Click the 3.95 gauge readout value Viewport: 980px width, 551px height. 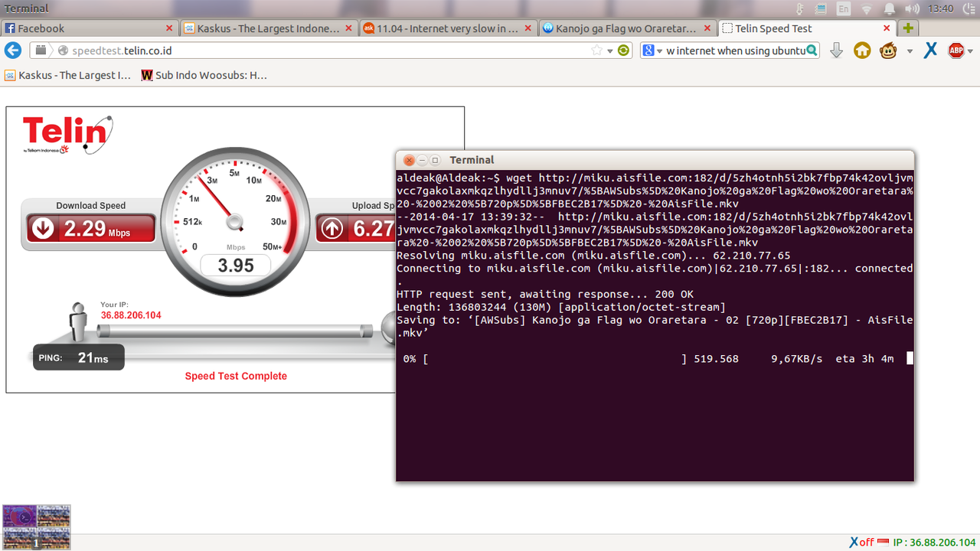pyautogui.click(x=236, y=265)
